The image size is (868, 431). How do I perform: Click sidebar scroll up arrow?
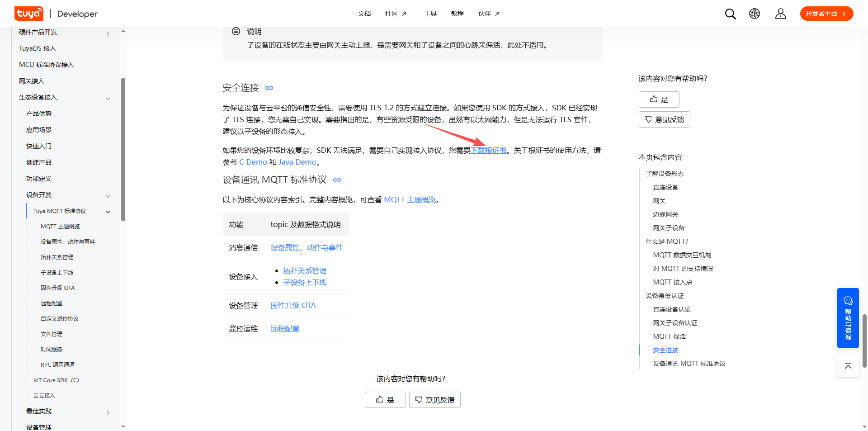123,31
